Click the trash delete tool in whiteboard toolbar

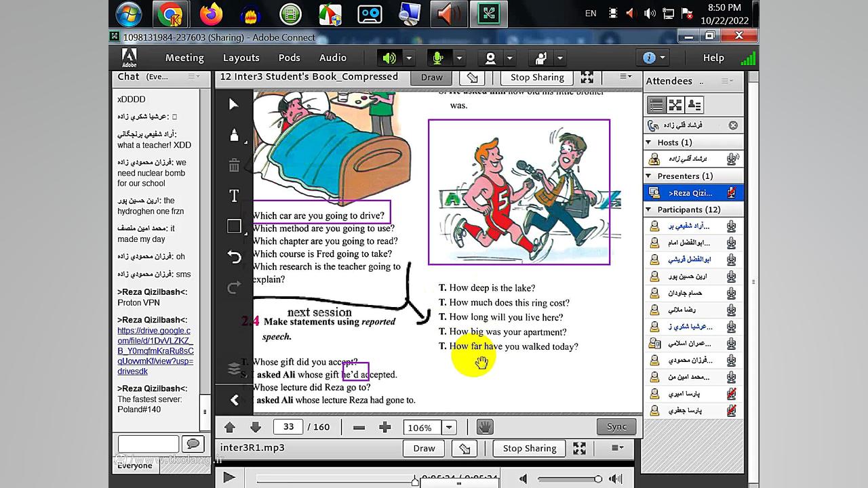[x=234, y=165]
